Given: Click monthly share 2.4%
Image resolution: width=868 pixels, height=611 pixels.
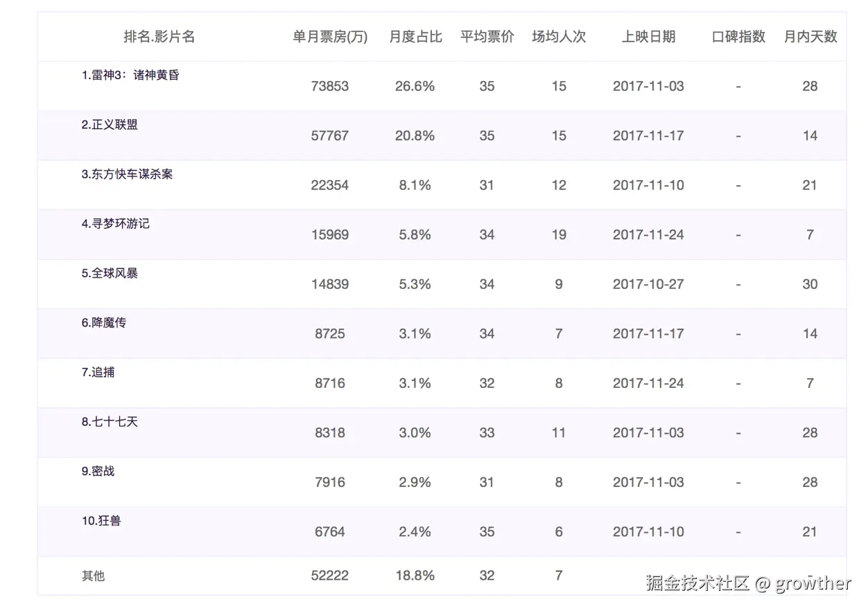Looking at the screenshot, I should tap(415, 532).
